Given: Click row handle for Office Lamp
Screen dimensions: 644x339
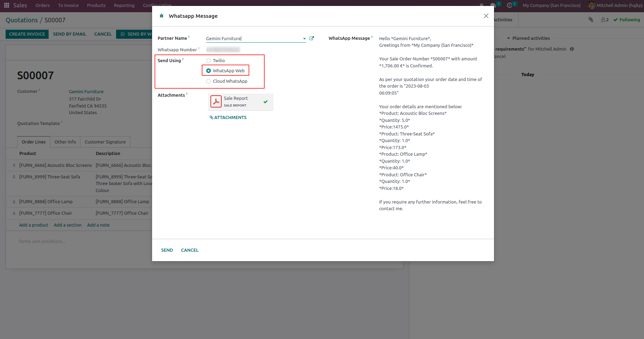Looking at the screenshot, I should coord(14,202).
